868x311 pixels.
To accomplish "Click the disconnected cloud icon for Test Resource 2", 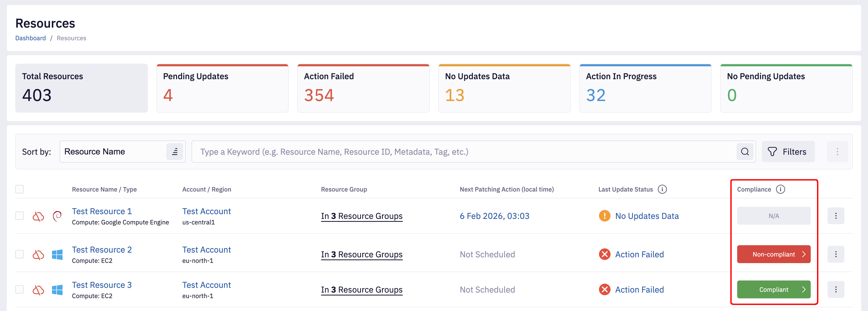I will coord(38,254).
